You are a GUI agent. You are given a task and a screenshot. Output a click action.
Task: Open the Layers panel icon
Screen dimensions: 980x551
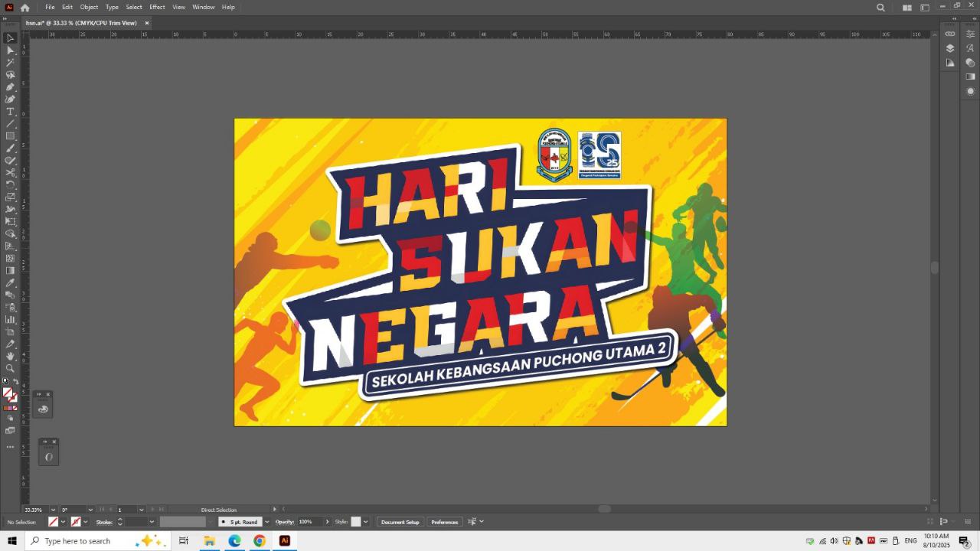tap(950, 48)
